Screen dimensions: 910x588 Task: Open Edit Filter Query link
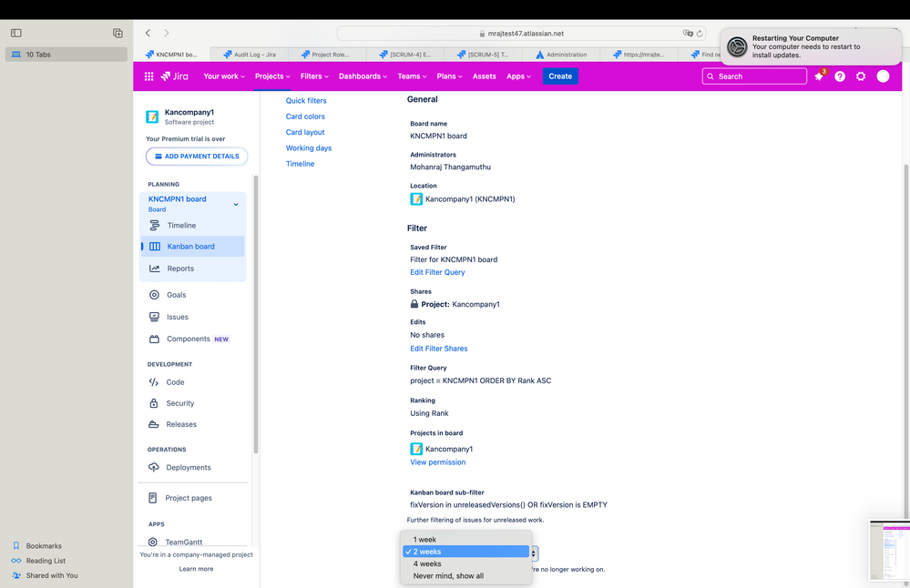tap(437, 272)
